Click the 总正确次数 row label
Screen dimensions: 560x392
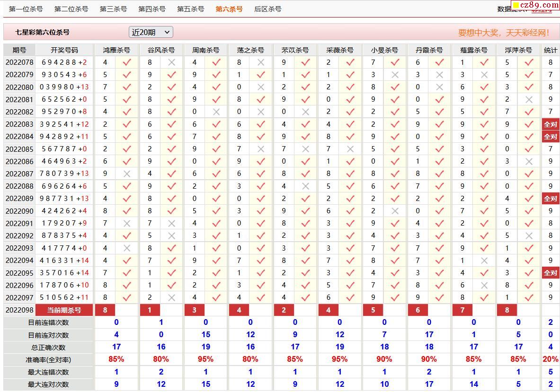(48, 348)
